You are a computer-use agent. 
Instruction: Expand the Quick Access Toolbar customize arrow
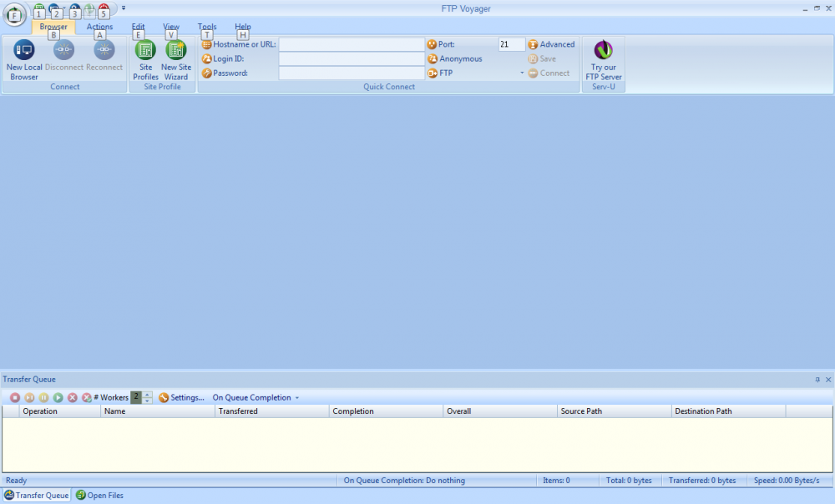[123, 7]
